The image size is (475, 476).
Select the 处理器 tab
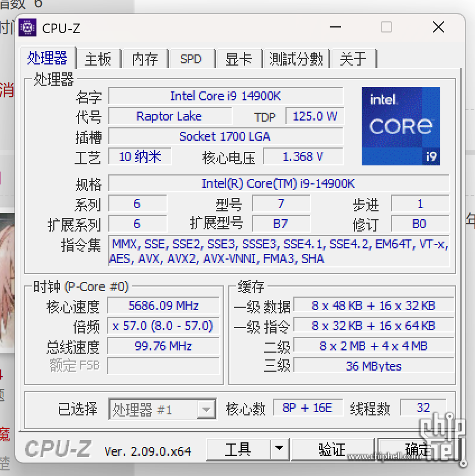(48, 58)
